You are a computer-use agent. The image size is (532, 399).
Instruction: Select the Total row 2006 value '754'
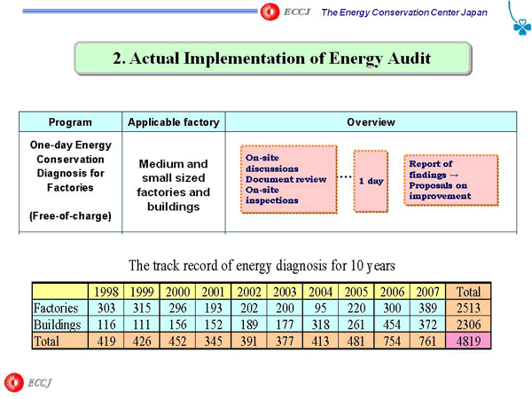[392, 340]
